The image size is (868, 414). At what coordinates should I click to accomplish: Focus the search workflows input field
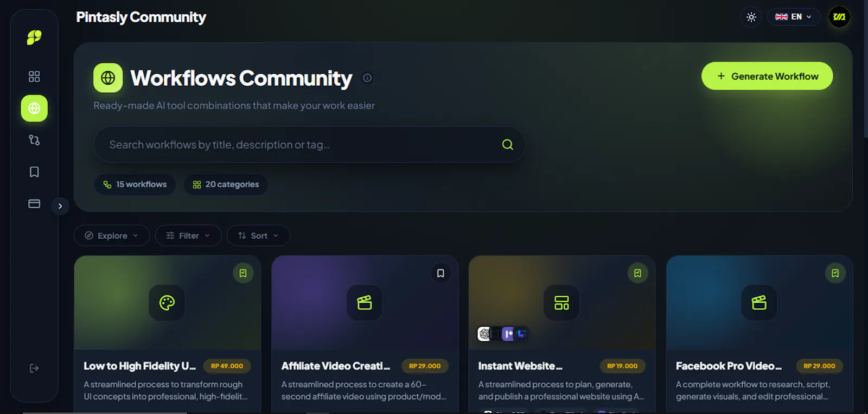[x=309, y=145]
